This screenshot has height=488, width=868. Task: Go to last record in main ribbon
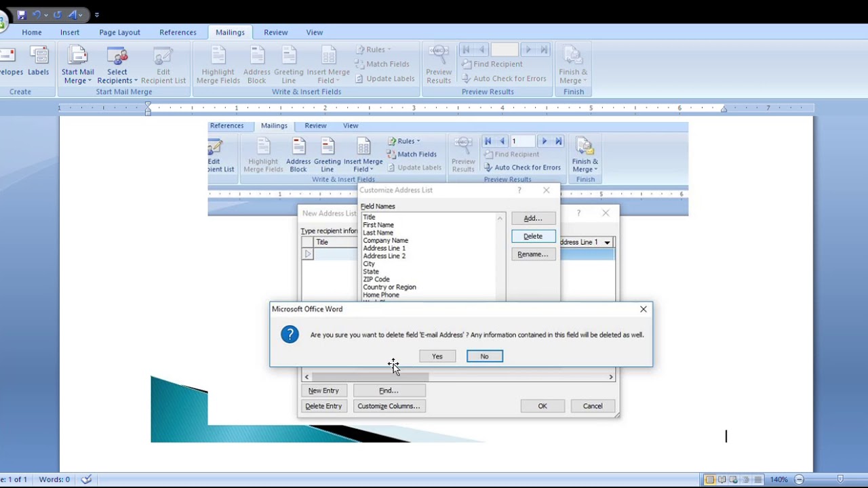(544, 49)
